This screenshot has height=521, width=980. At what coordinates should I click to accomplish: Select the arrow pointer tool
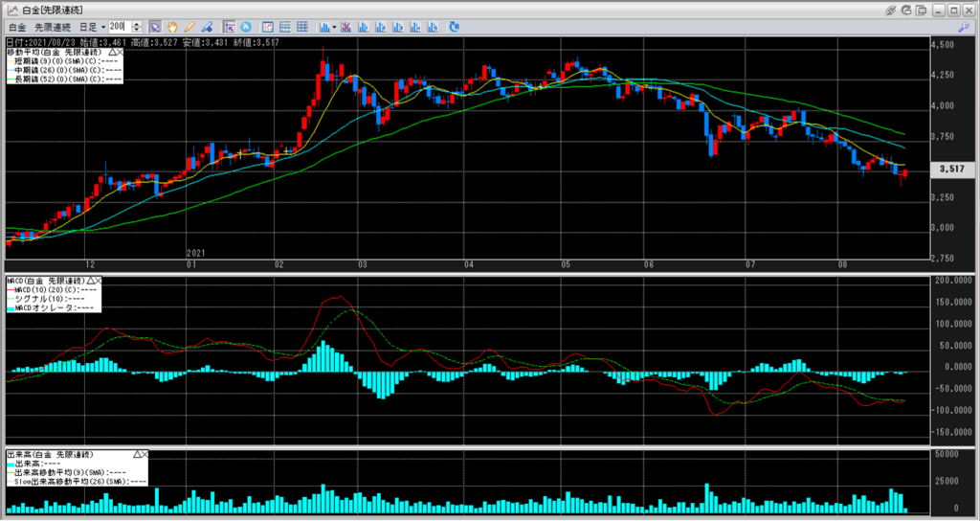point(155,27)
